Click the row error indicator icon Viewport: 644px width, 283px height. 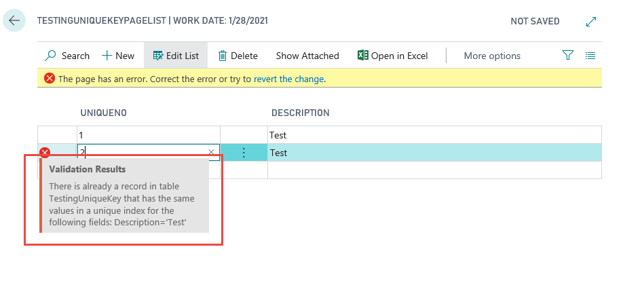click(45, 153)
